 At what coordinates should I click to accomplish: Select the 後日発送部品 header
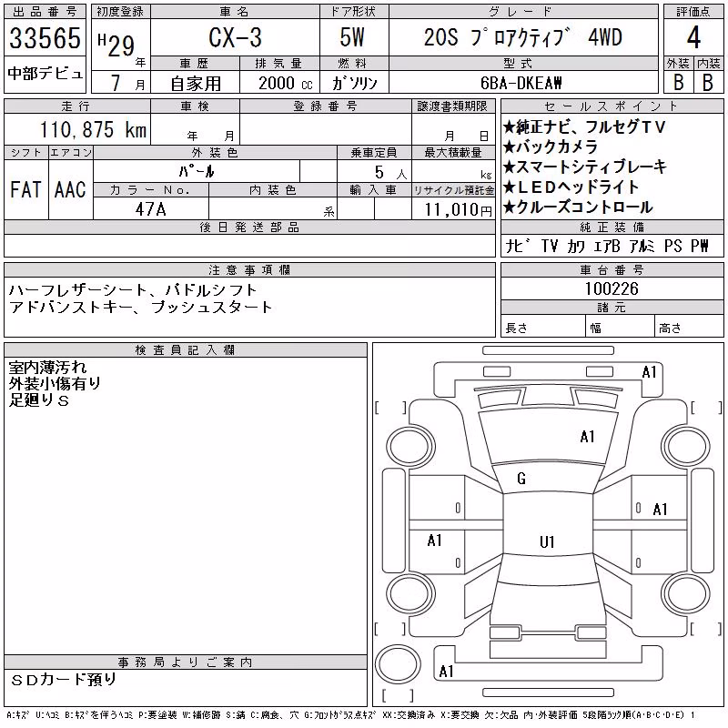[x=249, y=227]
